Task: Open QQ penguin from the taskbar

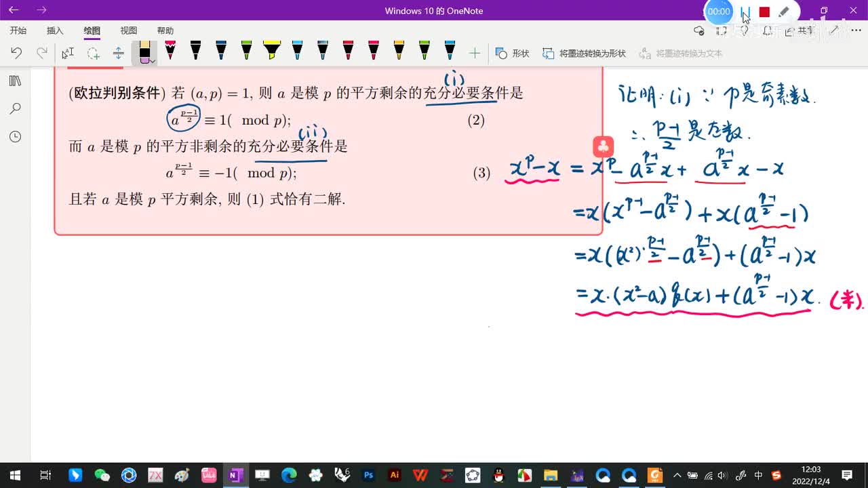Action: [x=498, y=475]
